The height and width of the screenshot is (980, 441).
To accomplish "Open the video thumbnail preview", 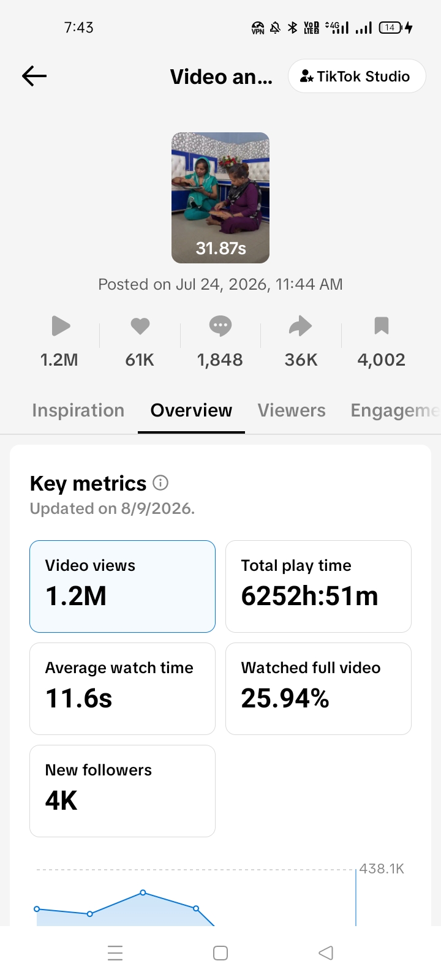I will (221, 198).
